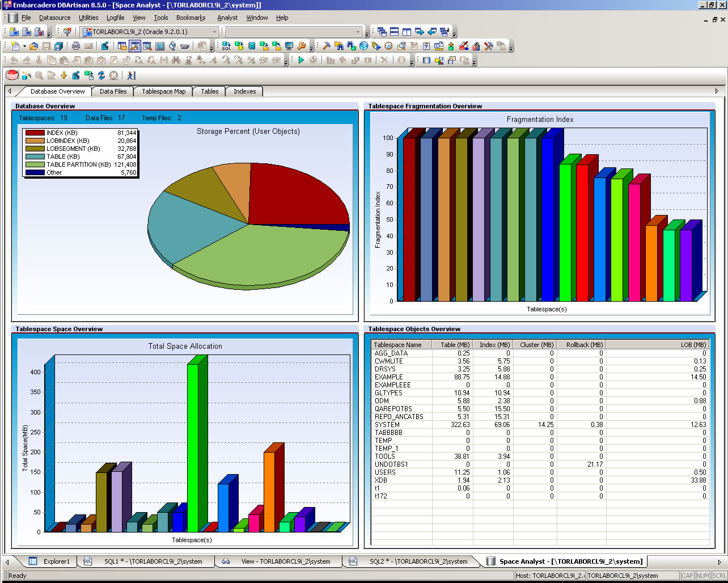
Task: Open the Logfile menu
Action: (x=115, y=18)
